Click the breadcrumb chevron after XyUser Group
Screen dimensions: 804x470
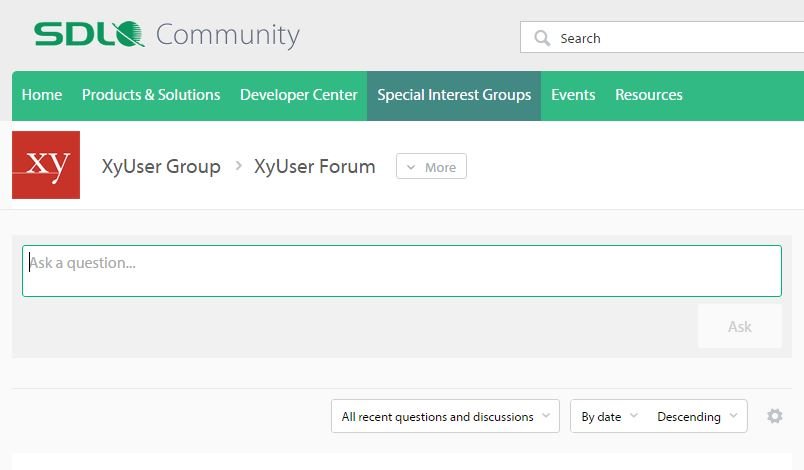[x=238, y=166]
